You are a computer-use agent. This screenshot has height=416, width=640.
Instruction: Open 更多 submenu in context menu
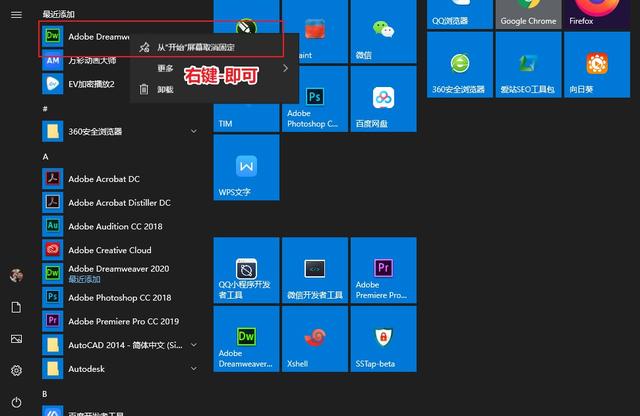tap(214, 68)
